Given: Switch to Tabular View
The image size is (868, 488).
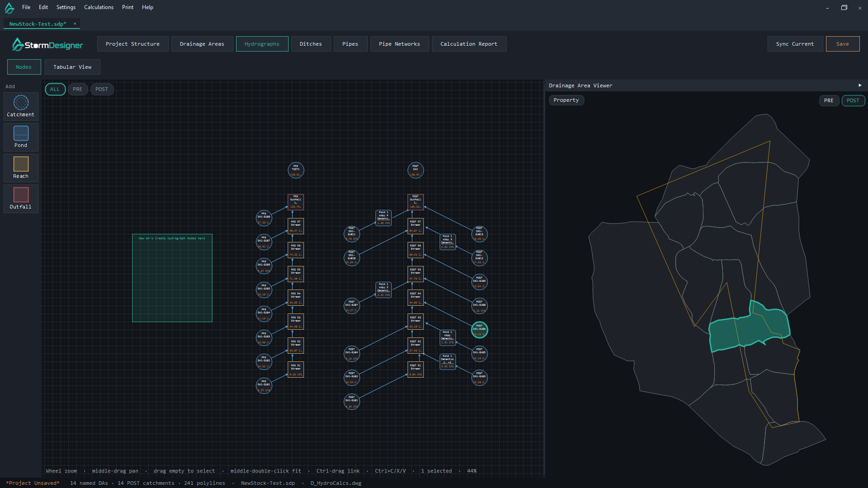Looking at the screenshot, I should coord(72,67).
